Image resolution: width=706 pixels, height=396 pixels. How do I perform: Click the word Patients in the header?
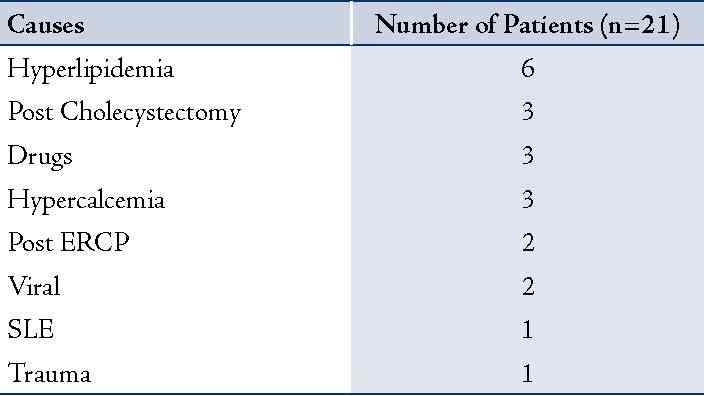(x=548, y=24)
